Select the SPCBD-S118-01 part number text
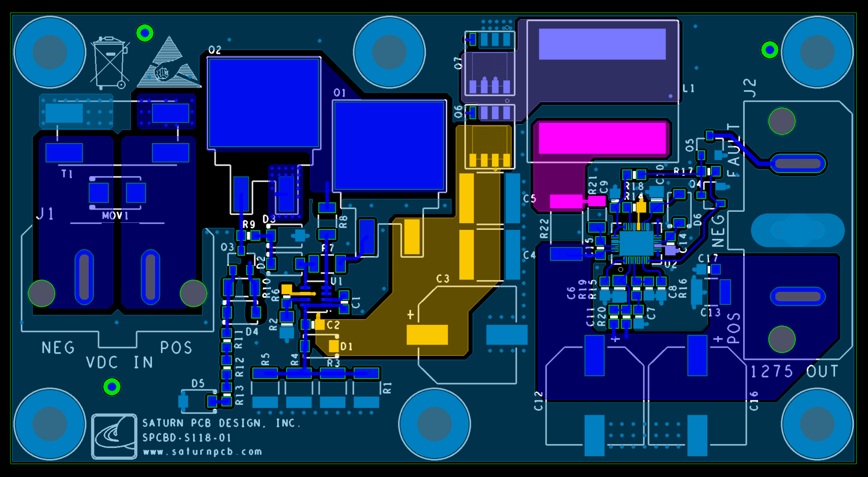Viewport: 868px width, 477px height. [187, 438]
